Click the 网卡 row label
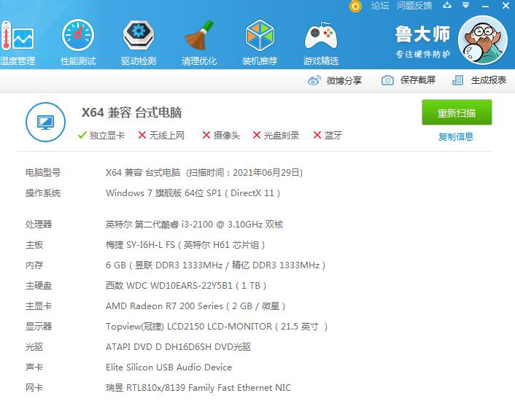The width and height of the screenshot is (515, 420). tap(34, 388)
